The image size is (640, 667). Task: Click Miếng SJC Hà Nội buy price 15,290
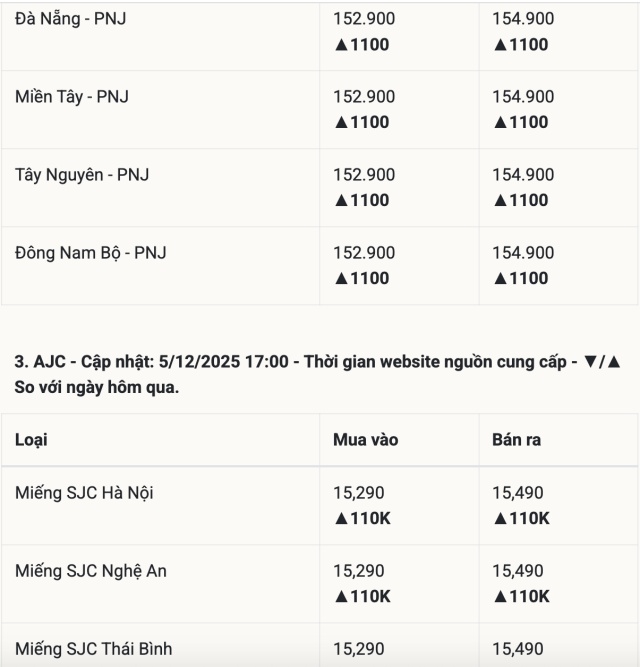[358, 493]
